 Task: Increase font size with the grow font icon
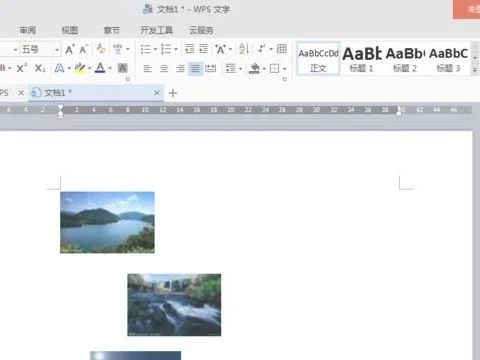[x=69, y=49]
